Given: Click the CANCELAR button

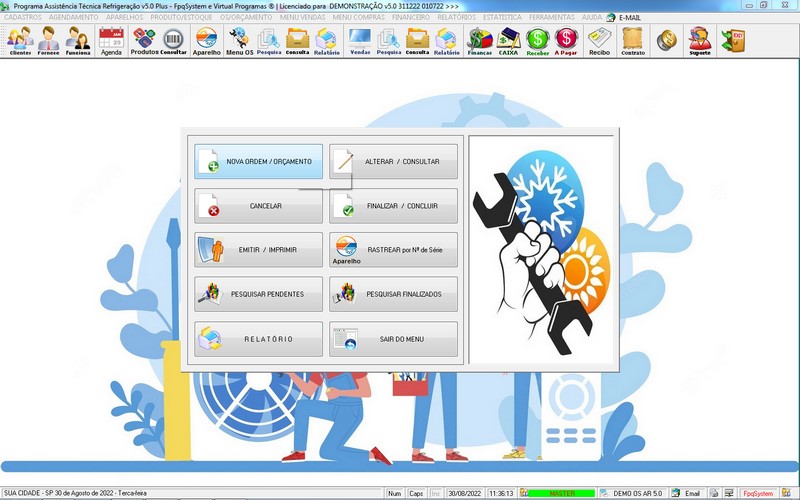Looking at the screenshot, I should (x=258, y=206).
